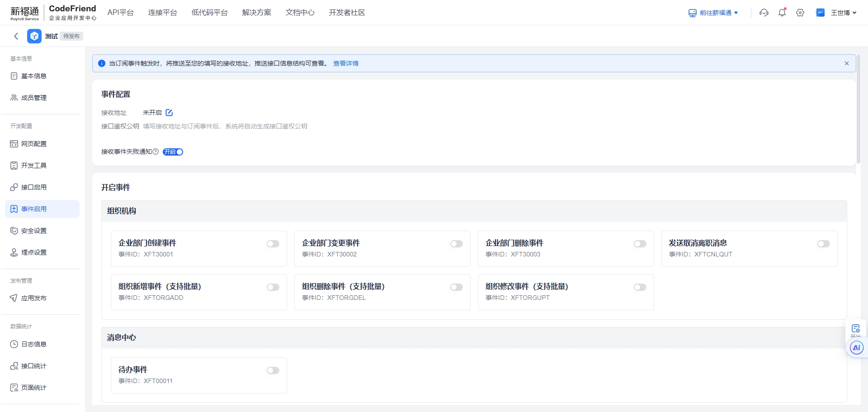Open 接口启用 in sidebar
The width and height of the screenshot is (868, 412).
[42, 187]
